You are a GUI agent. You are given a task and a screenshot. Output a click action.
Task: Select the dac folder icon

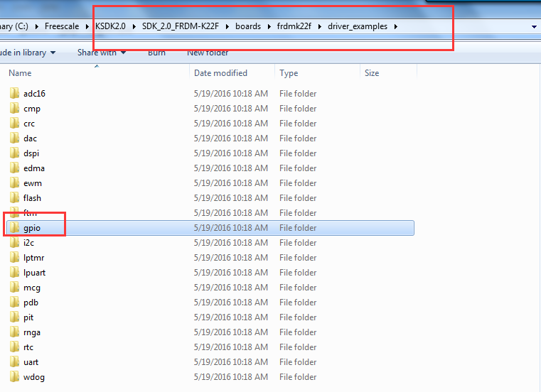14,138
